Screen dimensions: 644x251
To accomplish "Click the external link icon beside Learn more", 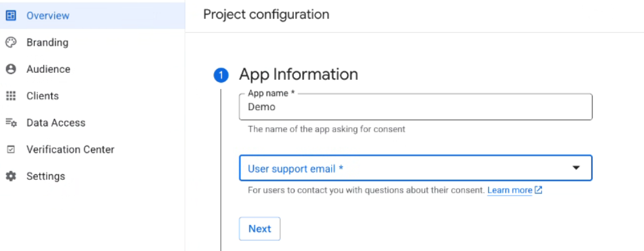I will point(539,190).
